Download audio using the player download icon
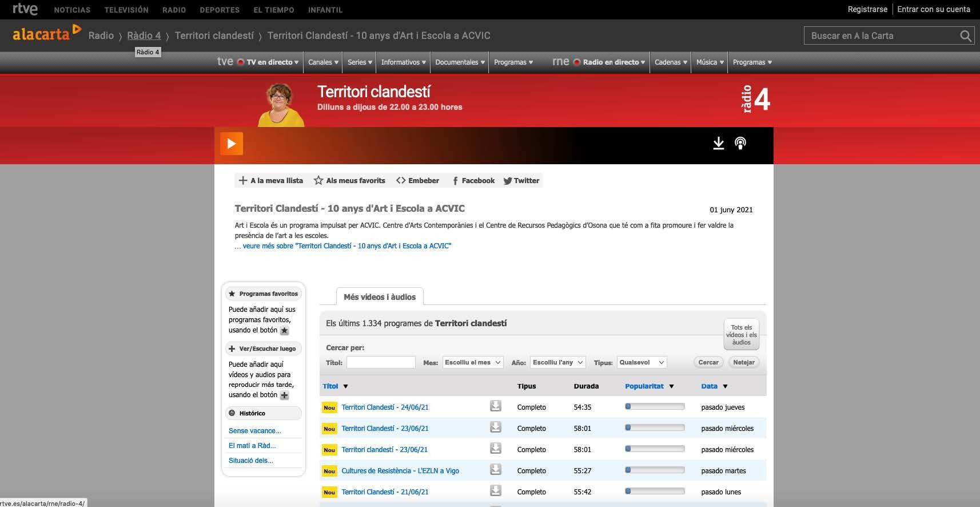 [x=719, y=143]
